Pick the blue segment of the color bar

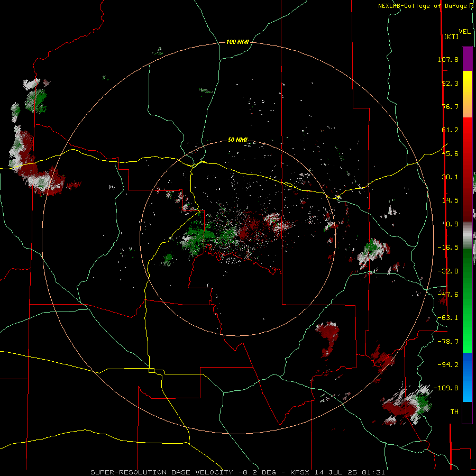[467, 377]
